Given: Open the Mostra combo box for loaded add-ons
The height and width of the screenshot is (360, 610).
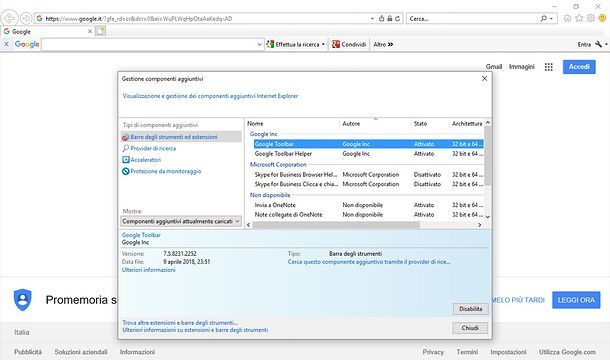Looking at the screenshot, I should click(181, 221).
